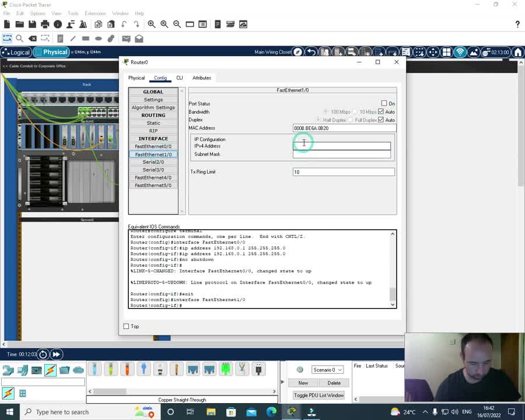
Task: Create a new file with toolbar icon
Action: [7, 24]
